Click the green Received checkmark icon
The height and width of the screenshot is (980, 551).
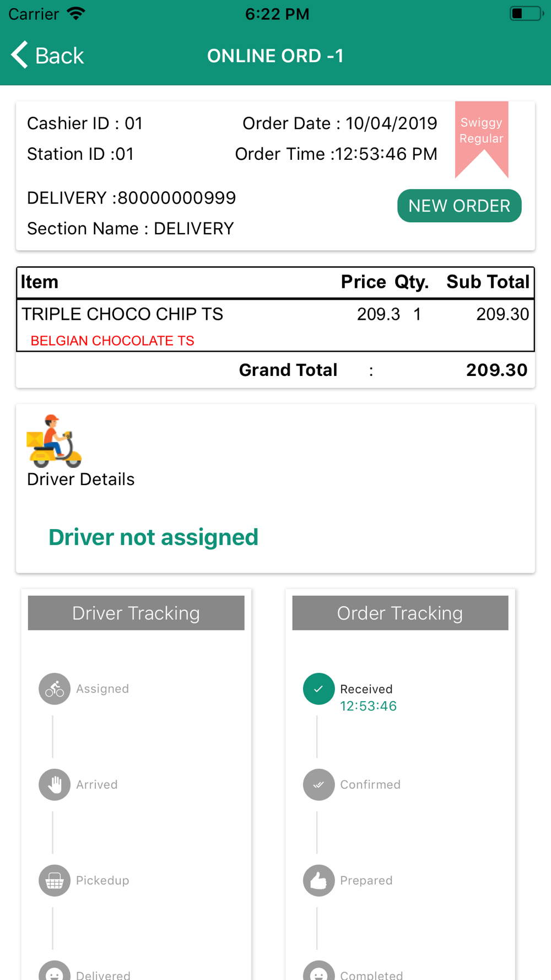click(318, 689)
